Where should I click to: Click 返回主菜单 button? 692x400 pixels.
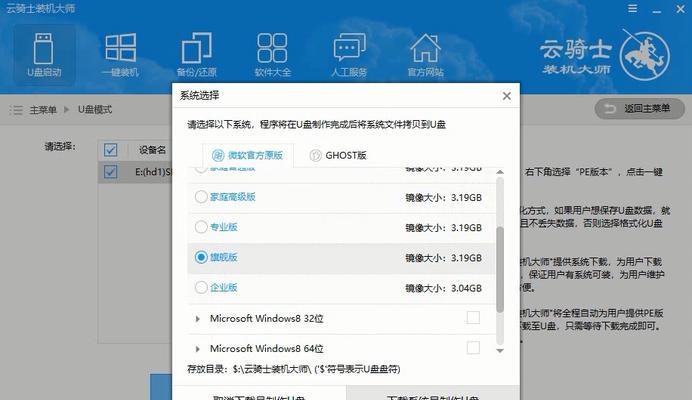pyautogui.click(x=639, y=109)
